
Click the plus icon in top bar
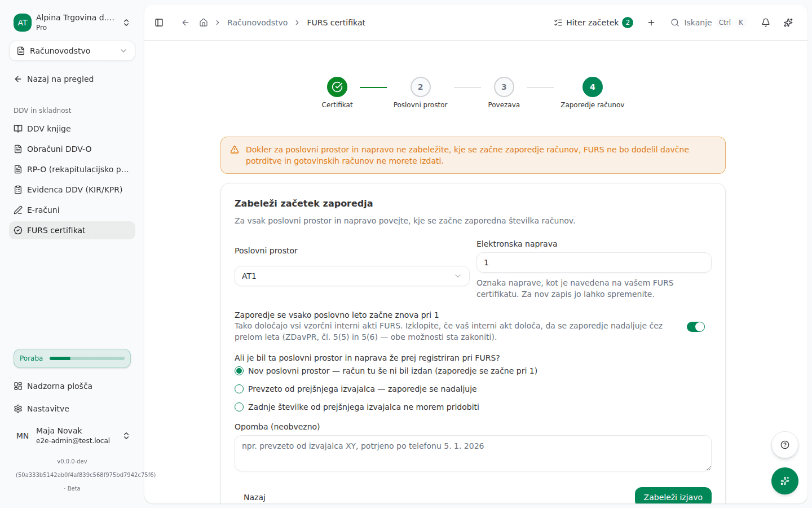click(x=651, y=23)
